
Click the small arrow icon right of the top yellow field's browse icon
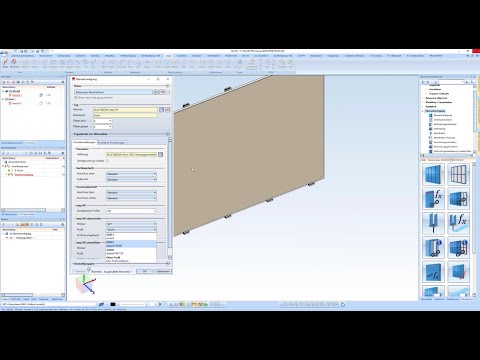[168, 109]
